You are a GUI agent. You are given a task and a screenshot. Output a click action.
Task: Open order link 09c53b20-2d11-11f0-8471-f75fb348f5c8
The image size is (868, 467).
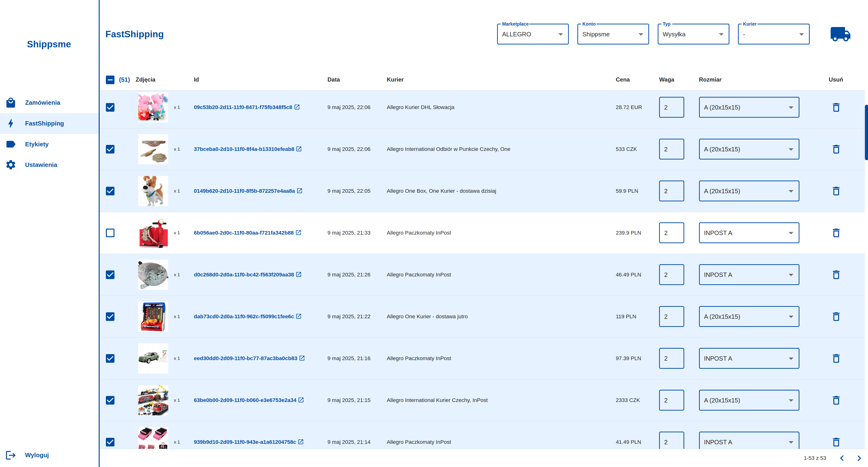(243, 107)
